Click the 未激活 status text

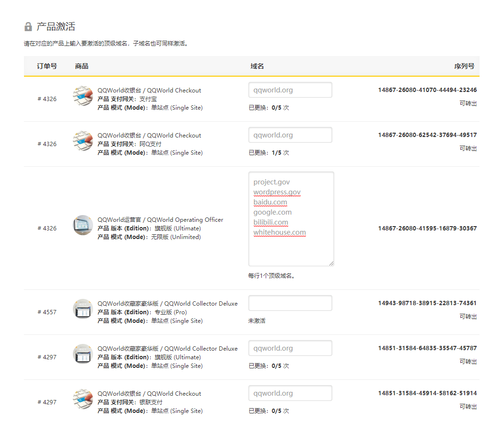click(x=257, y=320)
